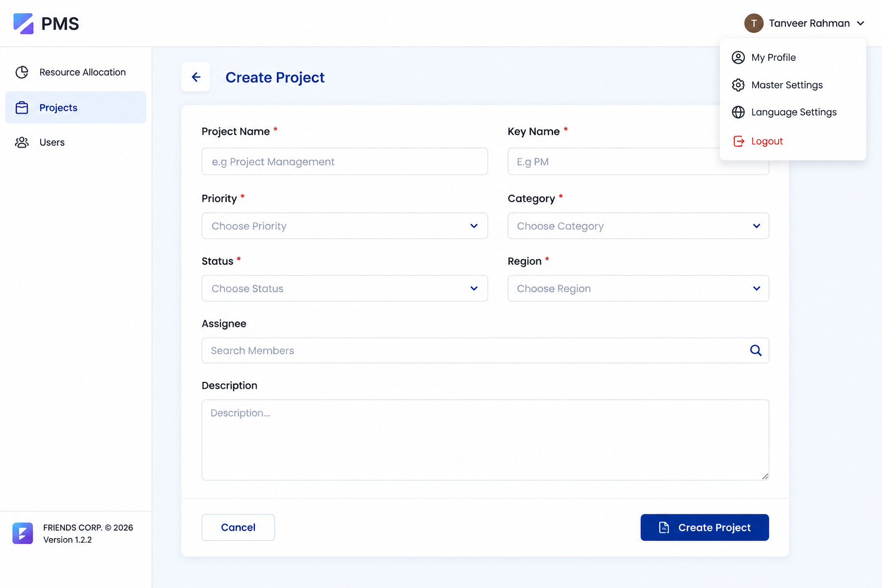This screenshot has height=588, width=882.
Task: Expand the Choose Category dropdown
Action: pyautogui.click(x=638, y=226)
